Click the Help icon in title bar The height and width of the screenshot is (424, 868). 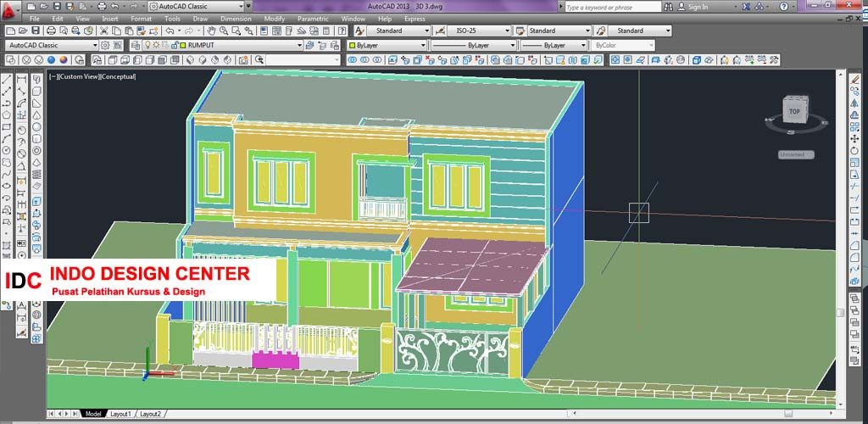click(x=784, y=7)
